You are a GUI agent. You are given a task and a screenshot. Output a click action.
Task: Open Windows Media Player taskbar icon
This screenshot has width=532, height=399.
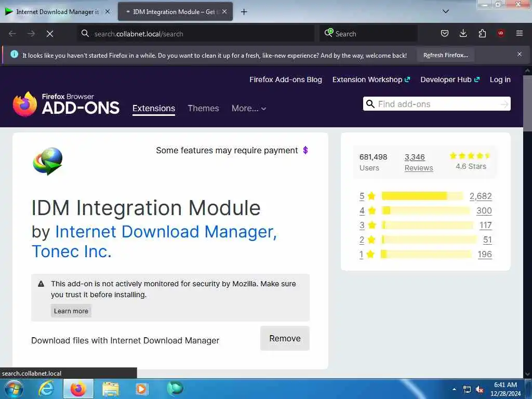[x=141, y=389]
